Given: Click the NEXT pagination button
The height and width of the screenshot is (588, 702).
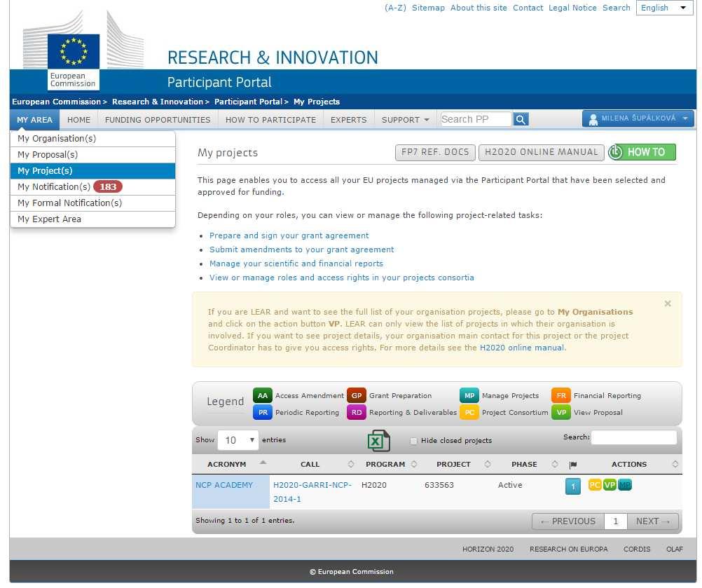Looking at the screenshot, I should click(653, 521).
